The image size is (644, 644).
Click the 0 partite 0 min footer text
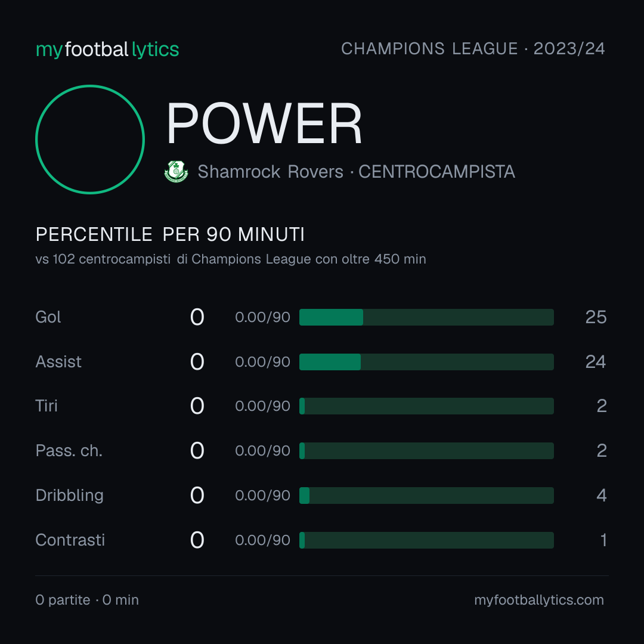87,600
